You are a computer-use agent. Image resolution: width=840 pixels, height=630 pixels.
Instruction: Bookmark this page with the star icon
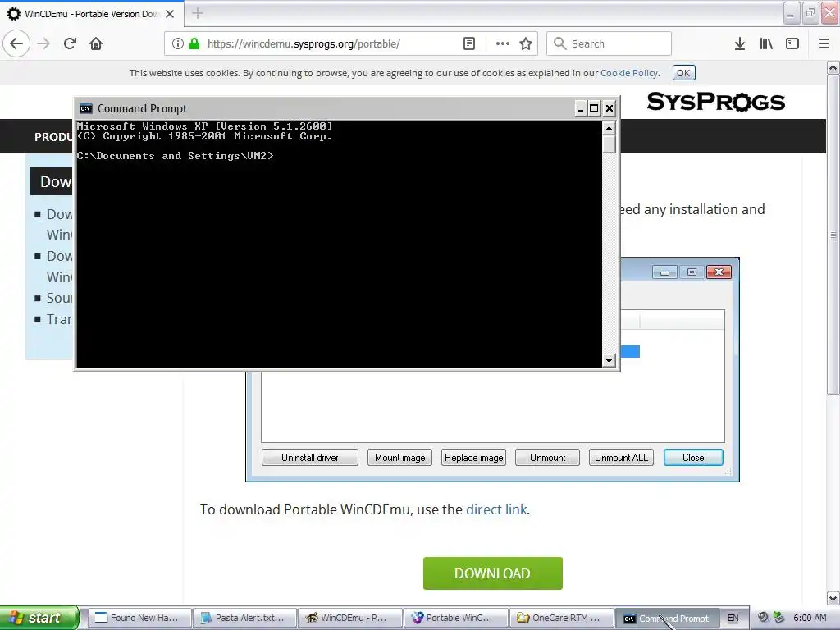point(526,43)
